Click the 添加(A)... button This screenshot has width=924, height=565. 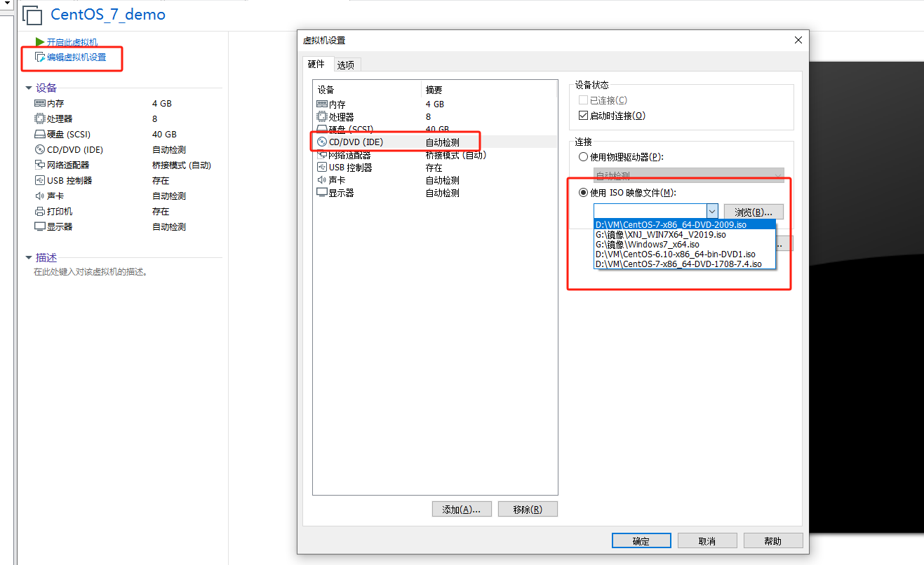click(x=462, y=510)
